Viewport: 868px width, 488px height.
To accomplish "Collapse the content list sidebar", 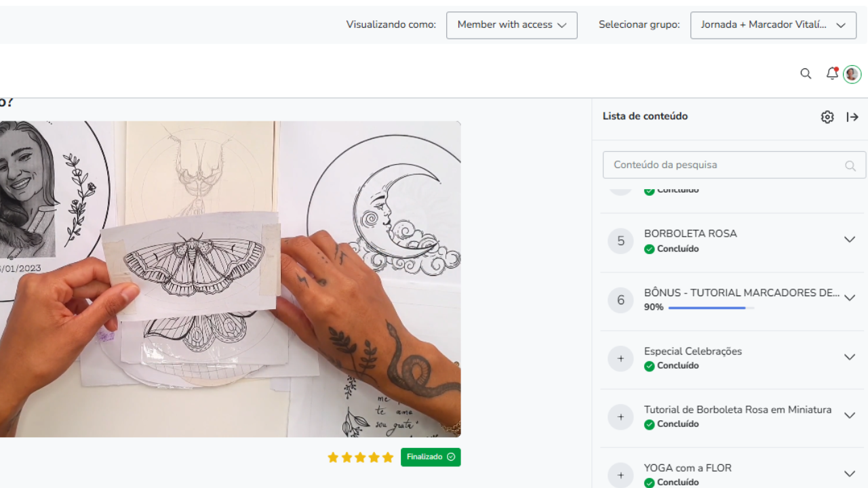I will pos(852,117).
